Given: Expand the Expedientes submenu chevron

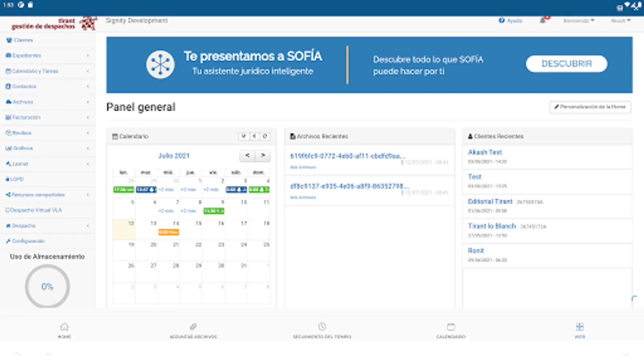Looking at the screenshot, I should [88, 56].
